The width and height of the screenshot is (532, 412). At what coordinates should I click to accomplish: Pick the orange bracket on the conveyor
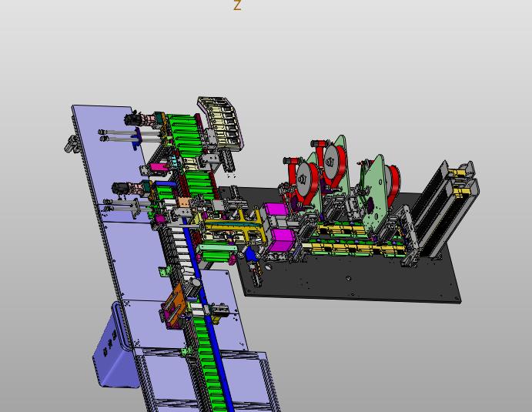click(176, 306)
